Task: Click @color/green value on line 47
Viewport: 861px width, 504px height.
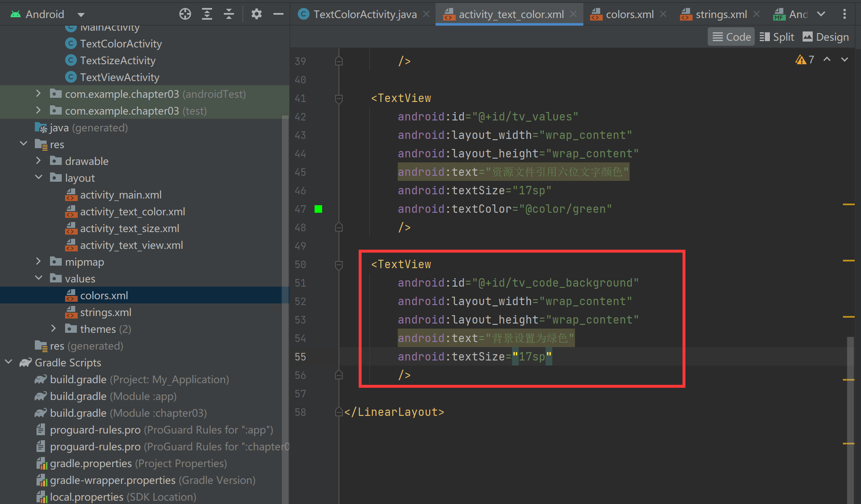Action: tap(565, 209)
